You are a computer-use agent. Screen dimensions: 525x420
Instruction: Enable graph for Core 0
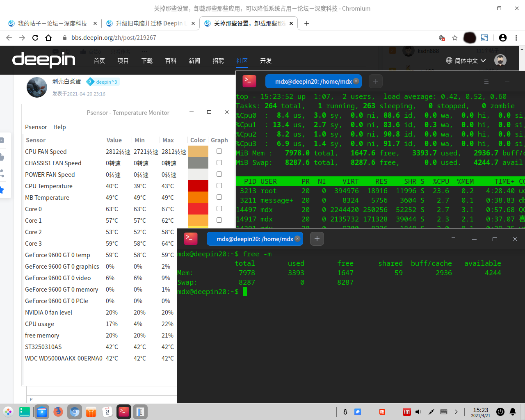(219, 209)
